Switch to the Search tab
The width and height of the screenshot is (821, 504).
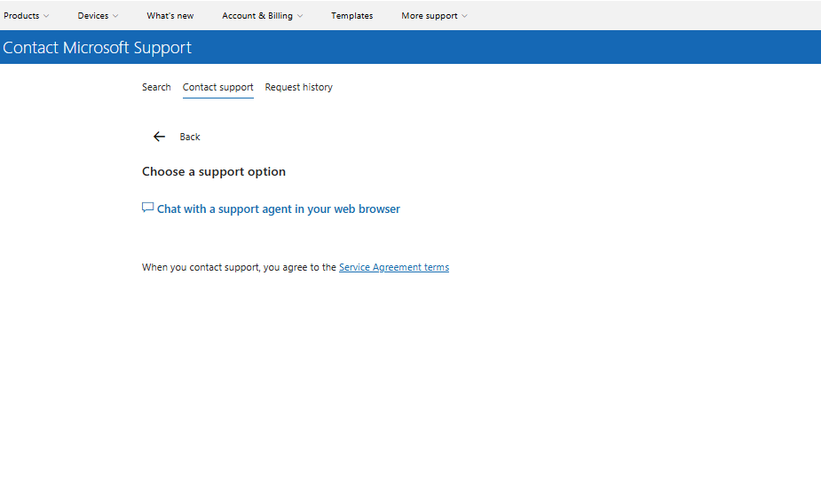[x=156, y=87]
